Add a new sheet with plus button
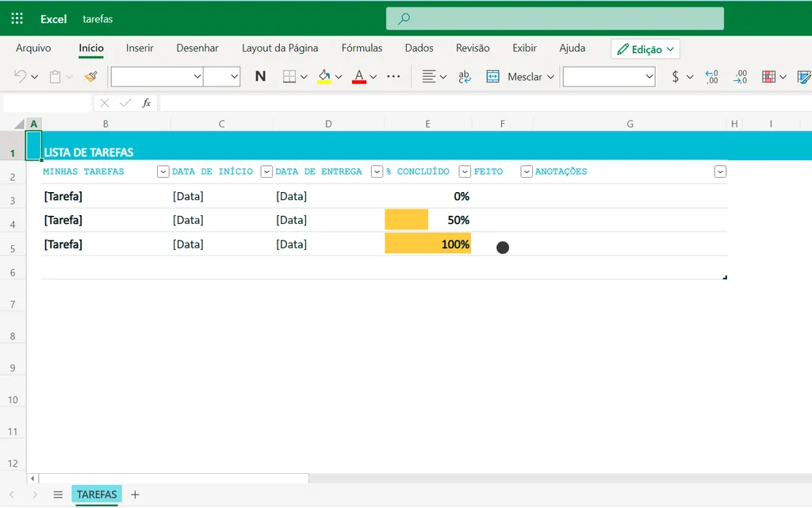 pos(135,495)
